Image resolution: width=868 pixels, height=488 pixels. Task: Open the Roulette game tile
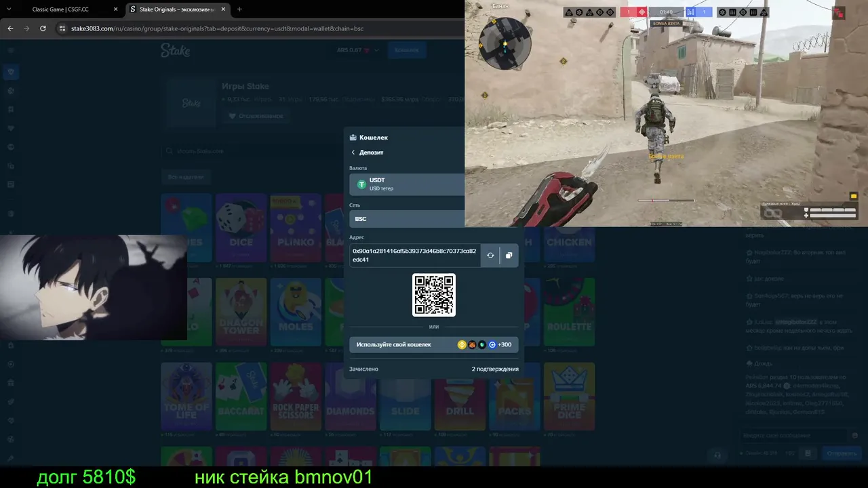click(569, 312)
